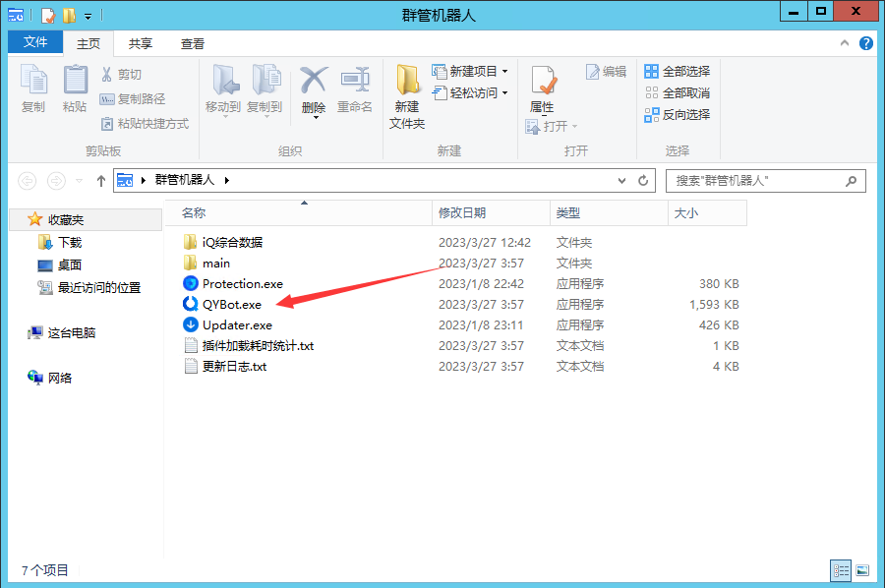The width and height of the screenshot is (885, 588).
Task: Click the 380 KB size of Protection.exe
Action: click(719, 284)
